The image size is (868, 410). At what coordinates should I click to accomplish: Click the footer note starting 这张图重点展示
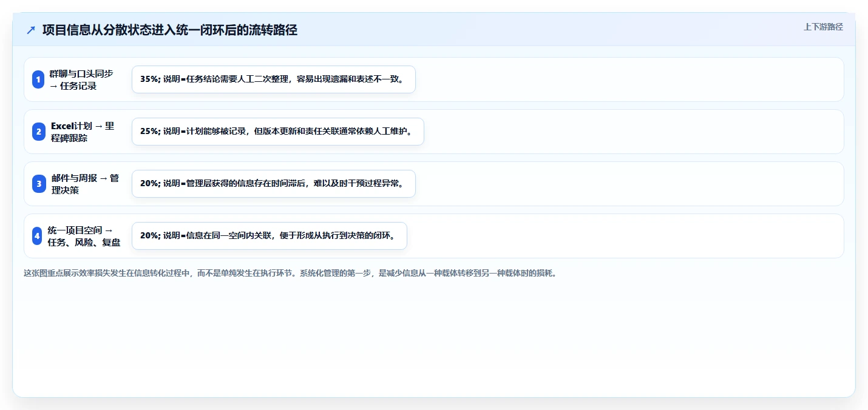[290, 273]
